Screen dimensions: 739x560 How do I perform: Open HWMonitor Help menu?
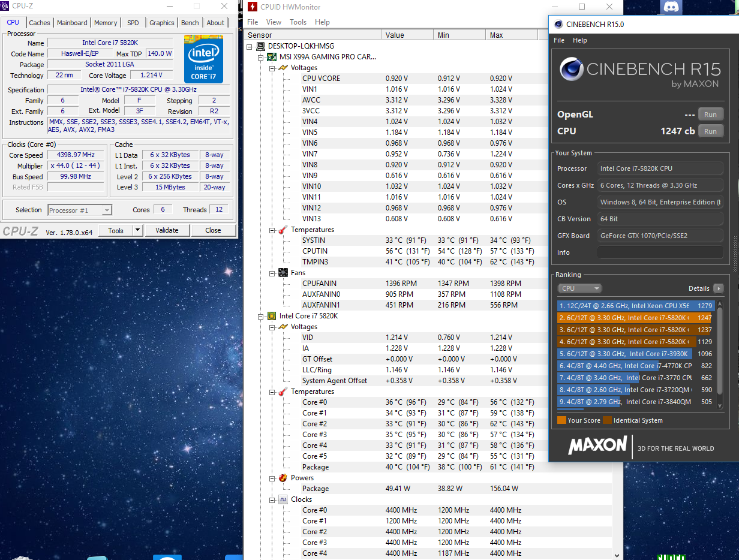[x=322, y=22]
